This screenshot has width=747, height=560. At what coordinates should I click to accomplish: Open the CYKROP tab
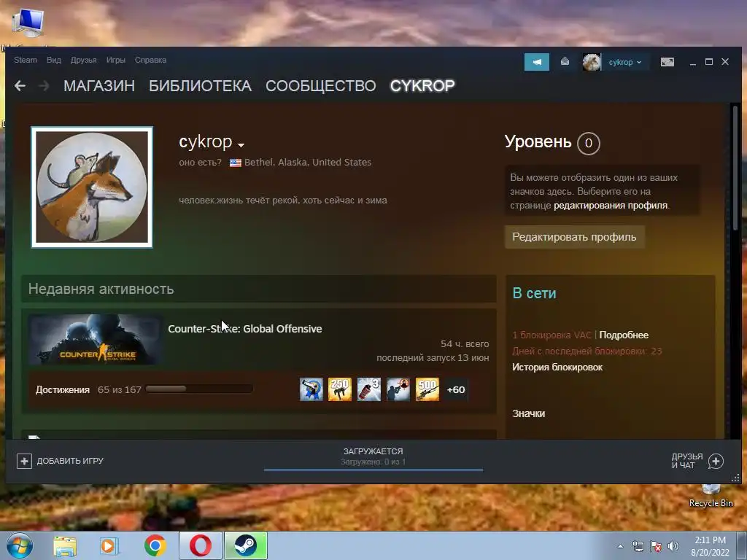coord(422,86)
